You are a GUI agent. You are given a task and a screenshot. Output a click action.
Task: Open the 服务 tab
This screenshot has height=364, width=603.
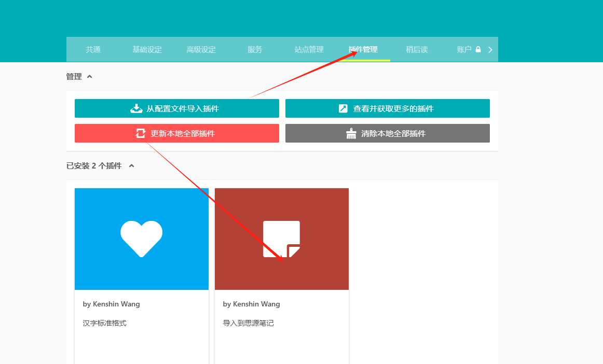tap(255, 50)
